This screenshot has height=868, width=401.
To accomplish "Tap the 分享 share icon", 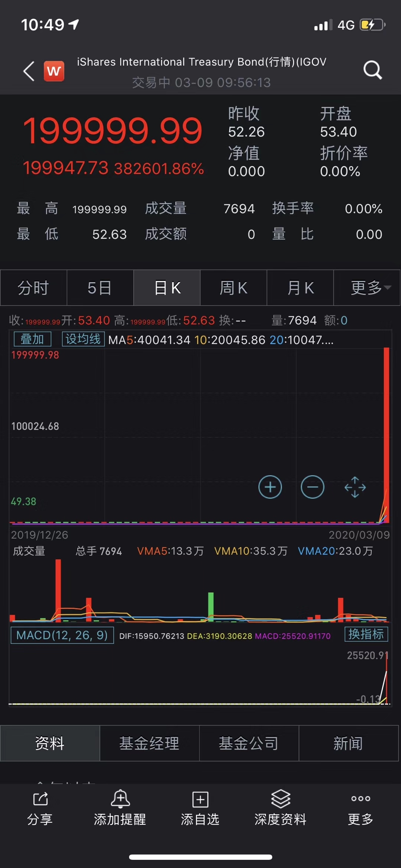I will [x=40, y=799].
